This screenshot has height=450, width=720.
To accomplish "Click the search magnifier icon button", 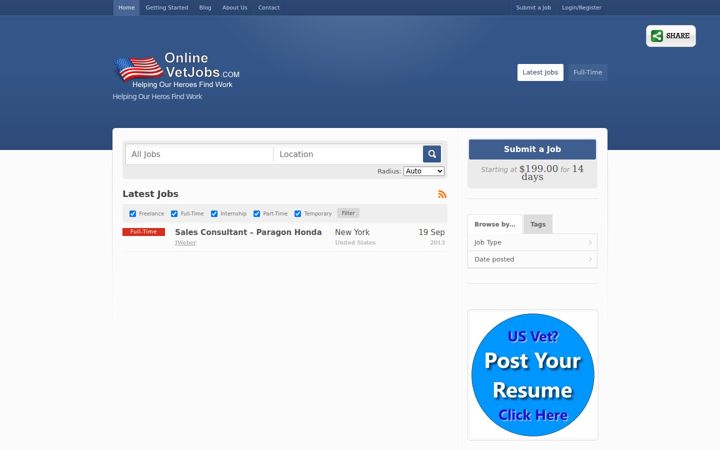I will coord(432,154).
